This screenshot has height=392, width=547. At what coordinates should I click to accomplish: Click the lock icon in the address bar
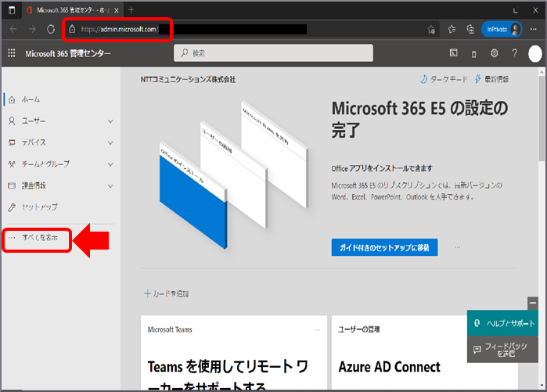pos(72,29)
